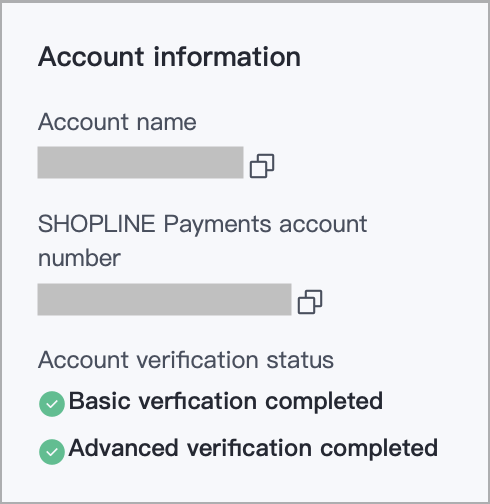The image size is (490, 504).
Task: Click the word 'number' under SHOPLINE Payments
Action: (79, 259)
